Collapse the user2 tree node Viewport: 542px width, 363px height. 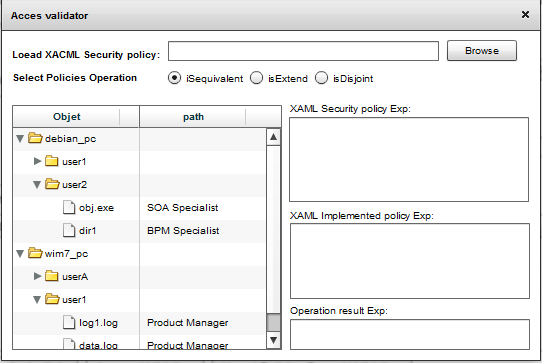37,185
